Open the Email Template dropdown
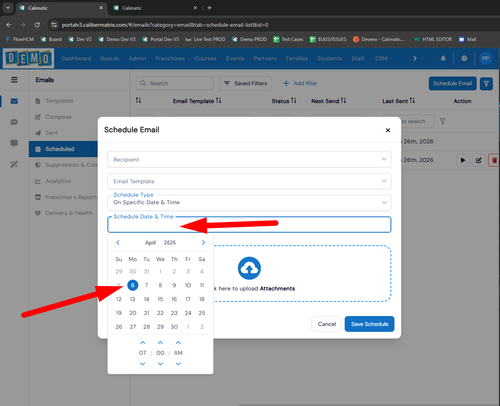Screen dimensions: 500x406 click(x=249, y=181)
